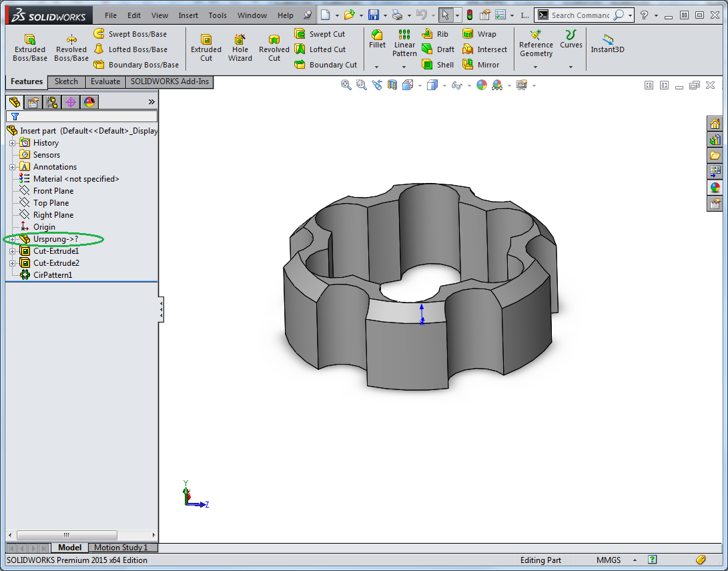Open the Insert menu
The height and width of the screenshot is (571, 728).
(188, 15)
